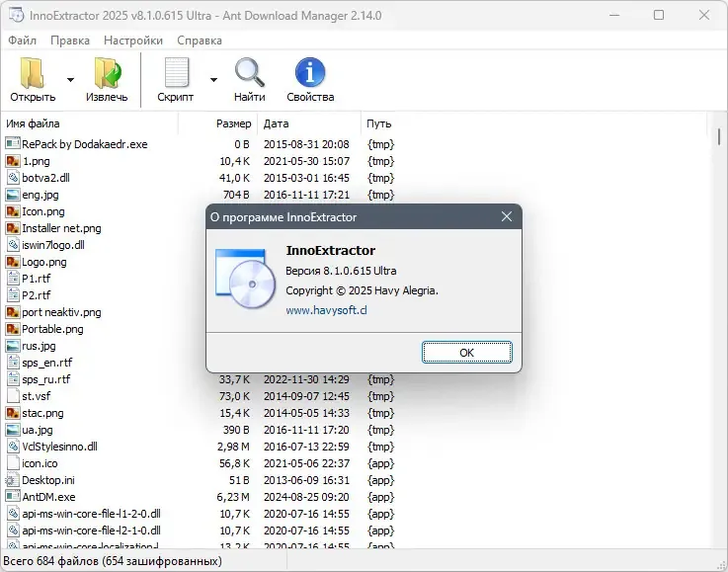Expand the Скрипт dropdown arrow
The width and height of the screenshot is (728, 572).
[x=213, y=80]
